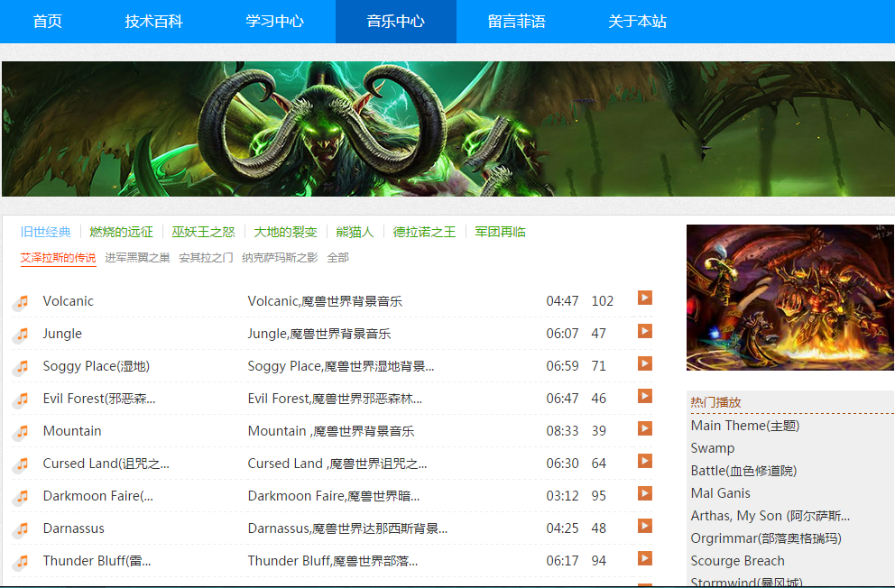Screen dimensions: 895x588
Task: Switch to the 熊猫人 category tab
Action: coord(355,232)
